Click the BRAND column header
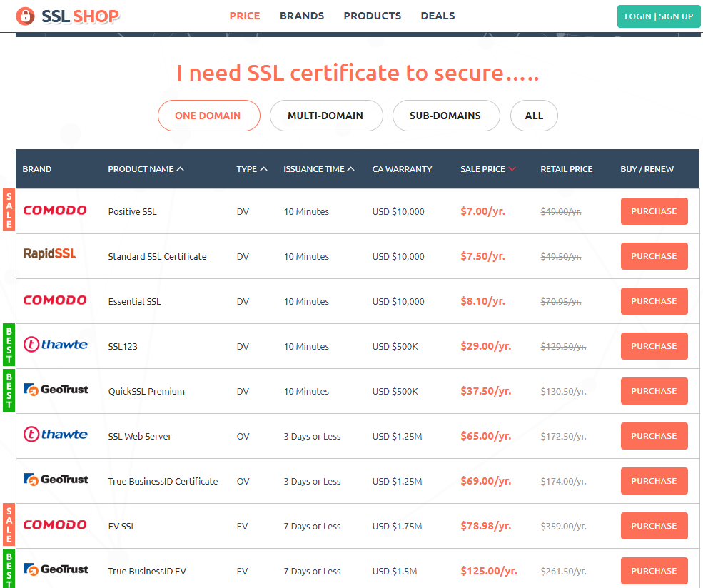This screenshot has height=588, width=703. click(x=37, y=169)
